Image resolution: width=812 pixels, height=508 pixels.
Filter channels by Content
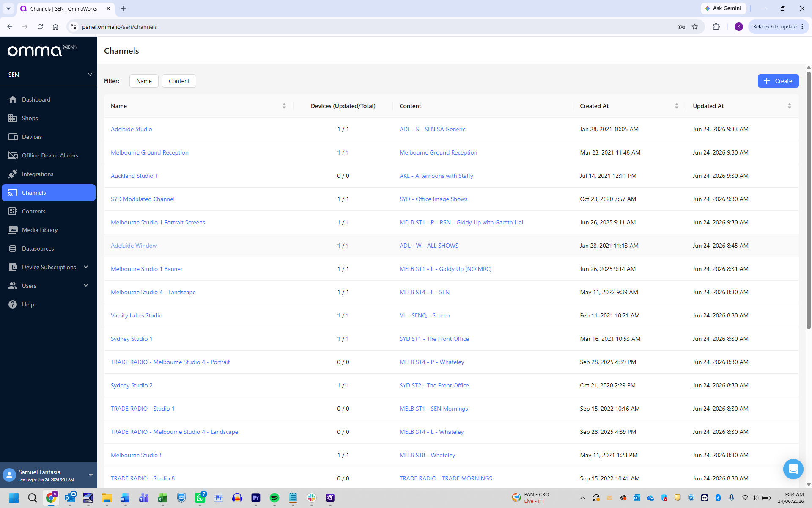click(179, 81)
